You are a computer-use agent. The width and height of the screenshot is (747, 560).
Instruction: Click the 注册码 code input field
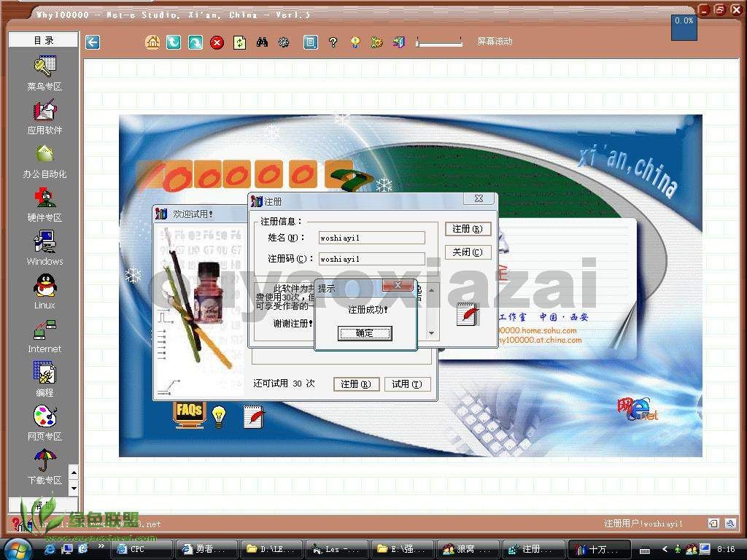click(x=371, y=259)
